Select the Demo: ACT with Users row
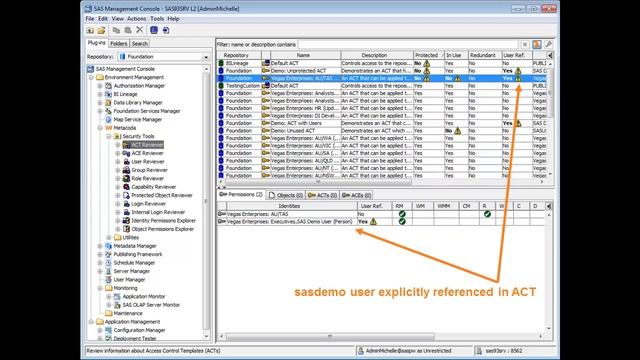This screenshot has height=360, width=640. 382,123
